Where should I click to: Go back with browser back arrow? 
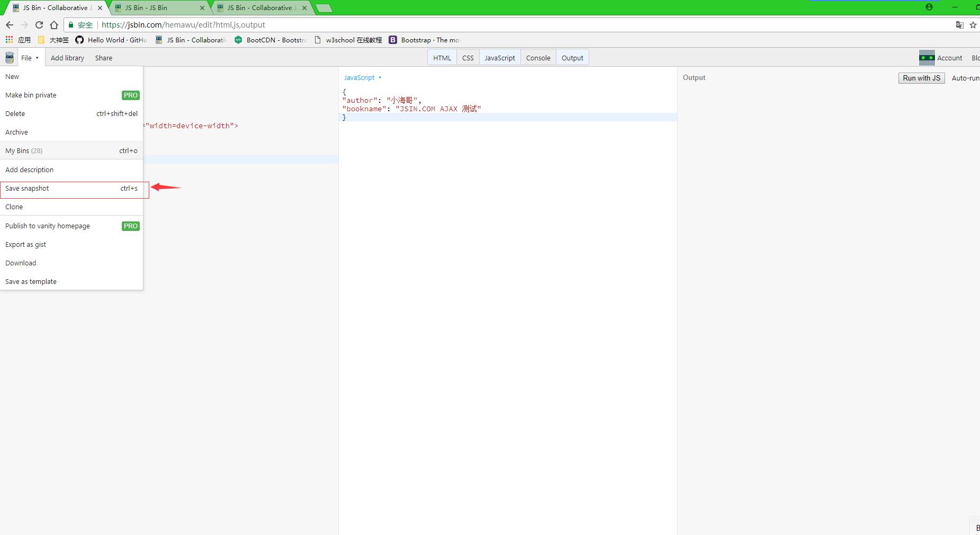(10, 25)
